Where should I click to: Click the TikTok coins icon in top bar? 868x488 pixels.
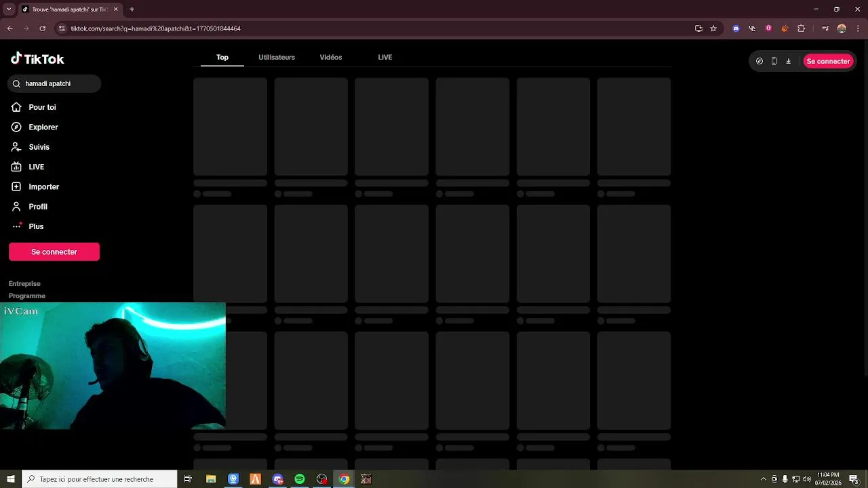point(759,61)
